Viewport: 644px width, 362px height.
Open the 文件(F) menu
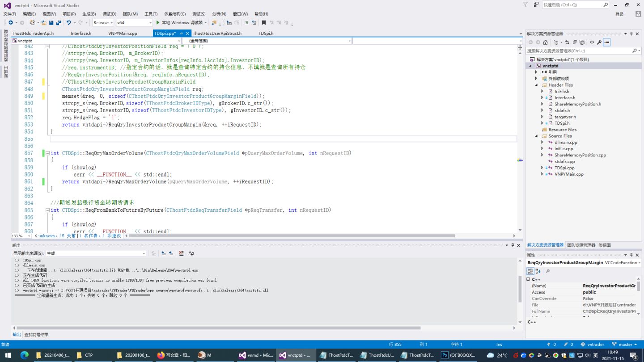(9, 14)
